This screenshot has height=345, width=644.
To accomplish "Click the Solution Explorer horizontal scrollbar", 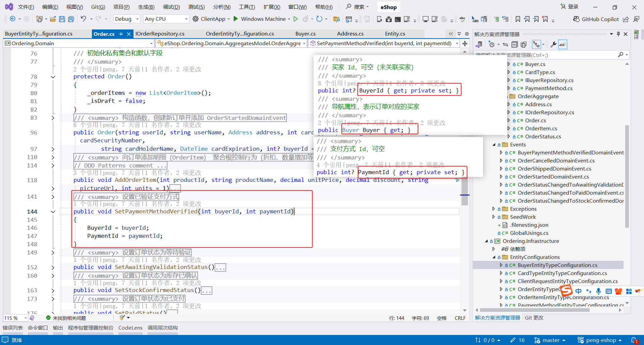I will pyautogui.click(x=535, y=310).
